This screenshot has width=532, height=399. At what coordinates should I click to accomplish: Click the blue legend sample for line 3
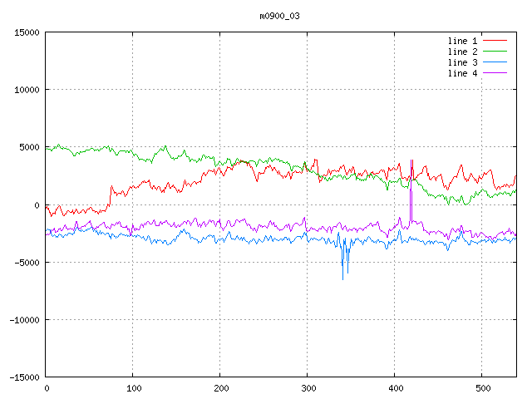(495, 62)
